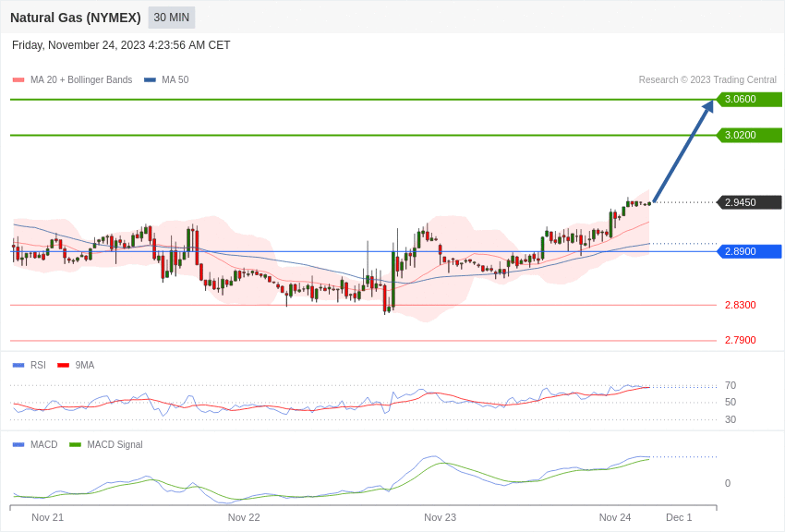Click the 2.8900 pivot price tag
This screenshot has width=785, height=532.
tap(750, 251)
